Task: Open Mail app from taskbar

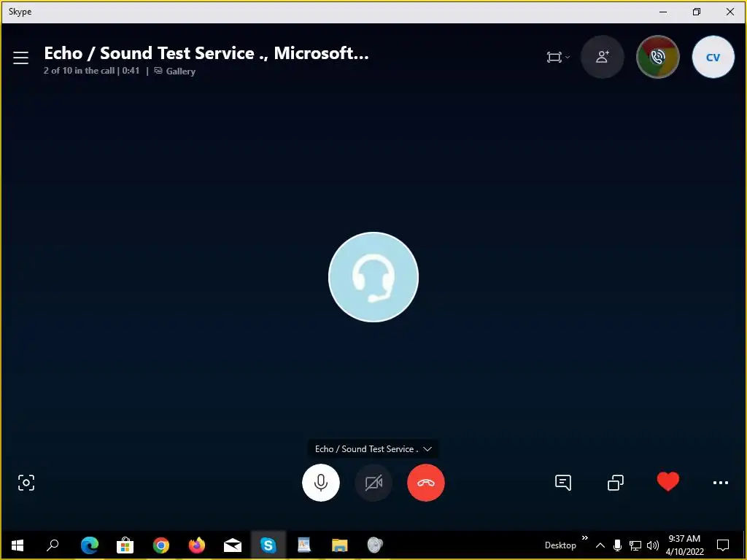Action: coord(233,545)
